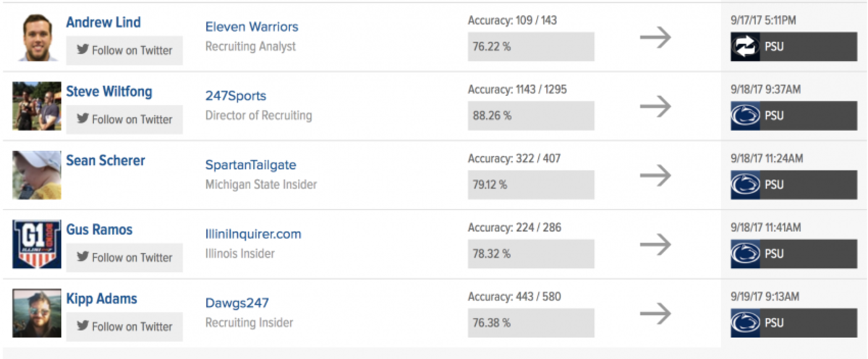Open the Eleven Warriors link
Viewport: 868px width, 359px height.
[x=252, y=27]
